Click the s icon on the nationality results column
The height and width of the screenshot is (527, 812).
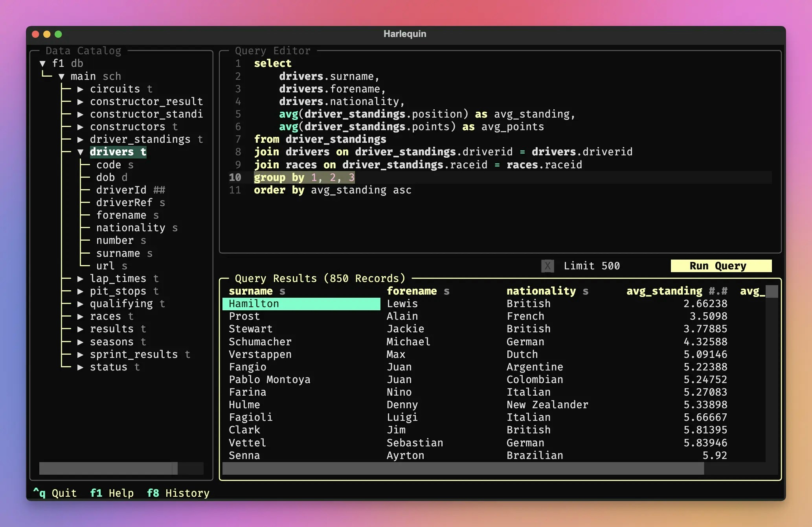[585, 291]
